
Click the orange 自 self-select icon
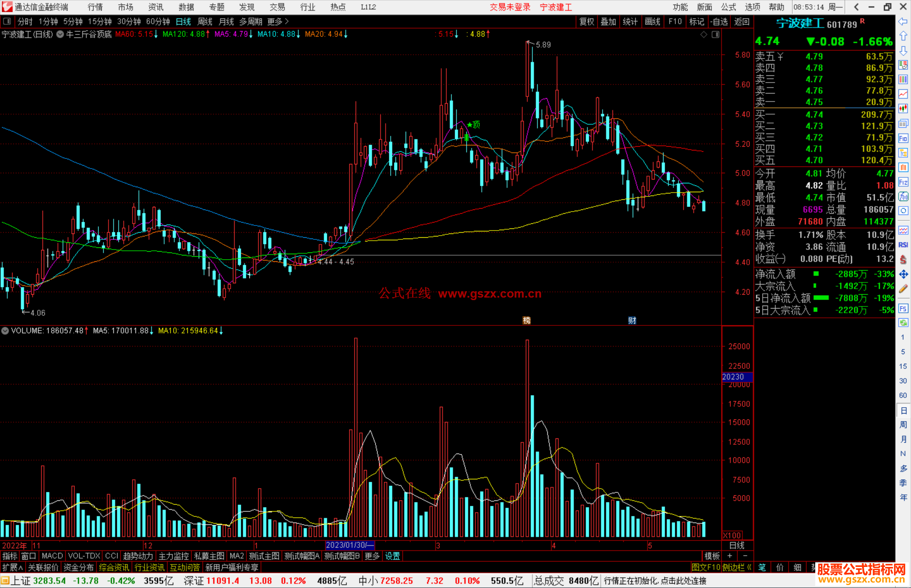click(x=903, y=167)
